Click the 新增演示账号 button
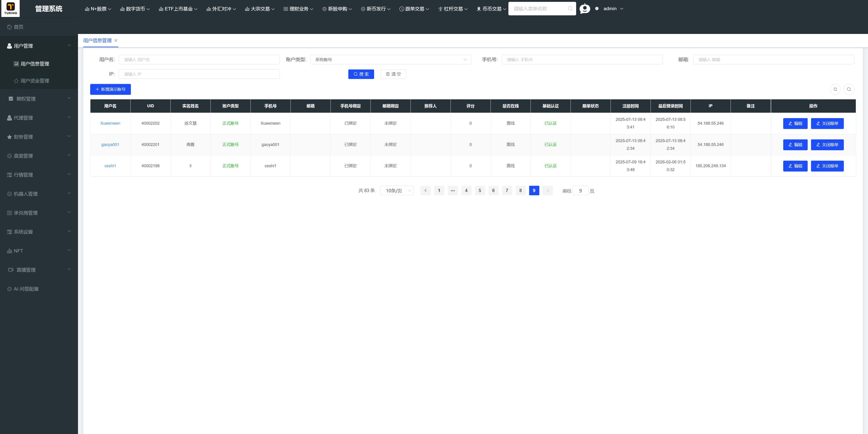Screen dimensions: 868x434 coord(110,89)
